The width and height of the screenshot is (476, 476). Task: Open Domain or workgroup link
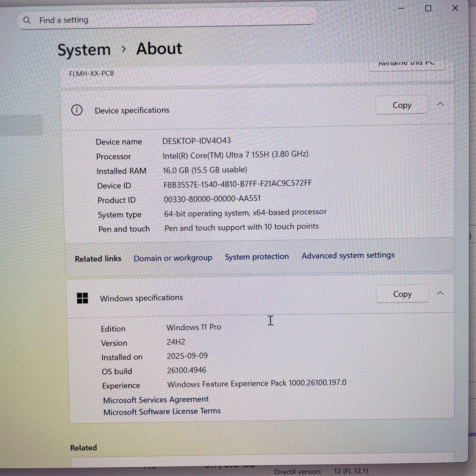pos(173,258)
